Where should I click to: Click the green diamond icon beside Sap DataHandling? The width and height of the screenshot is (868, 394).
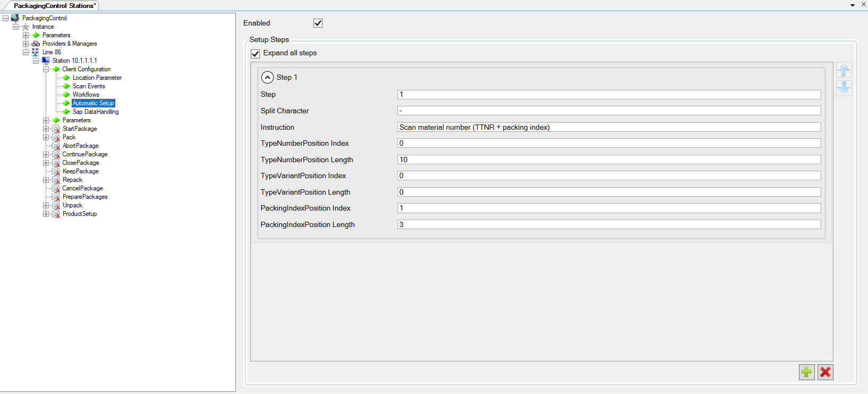[x=66, y=112]
